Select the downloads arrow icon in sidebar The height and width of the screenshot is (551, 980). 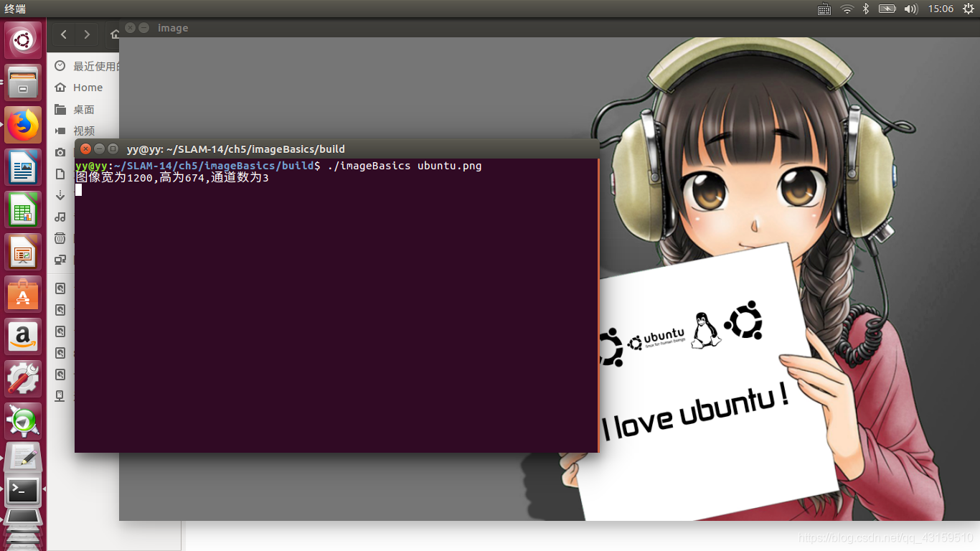pyautogui.click(x=60, y=195)
